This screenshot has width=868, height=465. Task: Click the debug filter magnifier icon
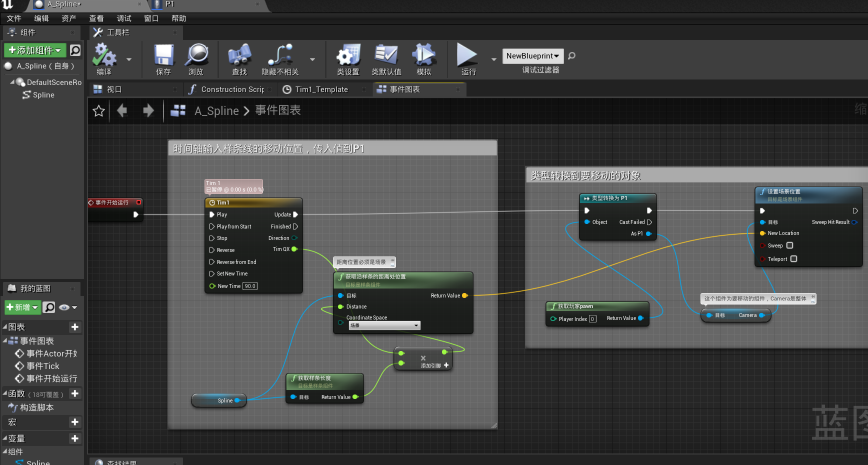coord(571,56)
